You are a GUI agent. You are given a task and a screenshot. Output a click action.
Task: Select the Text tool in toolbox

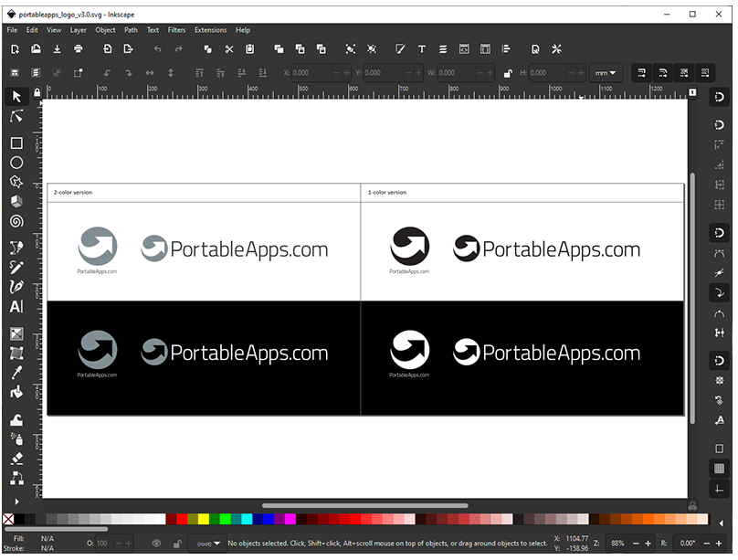pos(16,307)
